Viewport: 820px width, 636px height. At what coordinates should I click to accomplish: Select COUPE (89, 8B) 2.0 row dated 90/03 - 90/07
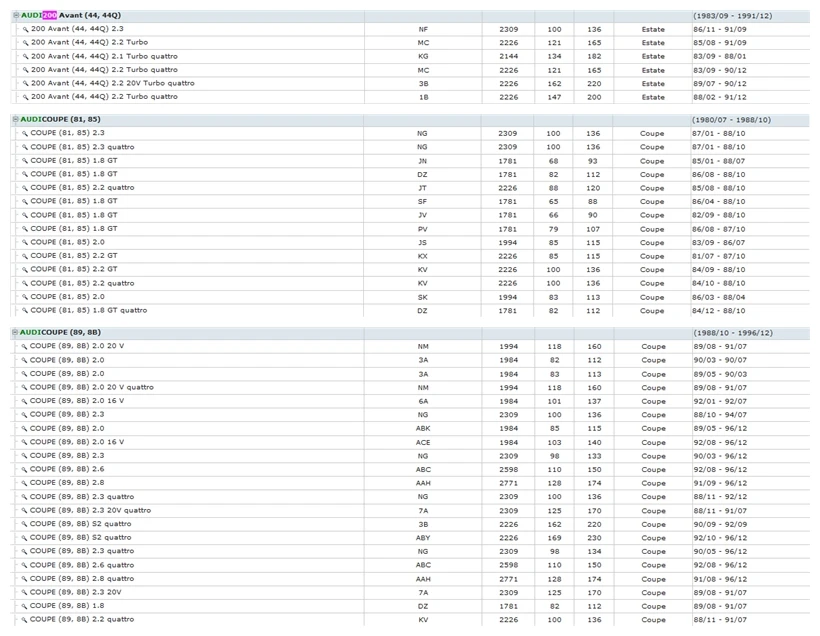click(x=67, y=360)
